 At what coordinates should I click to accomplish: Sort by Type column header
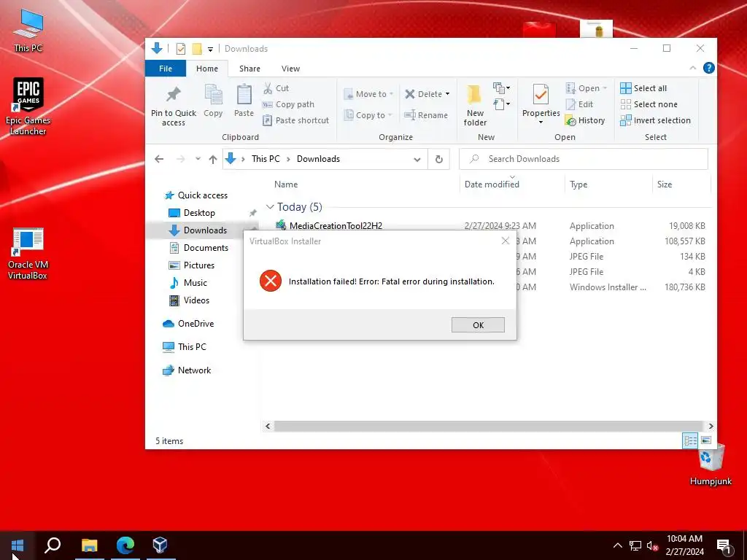click(x=578, y=184)
